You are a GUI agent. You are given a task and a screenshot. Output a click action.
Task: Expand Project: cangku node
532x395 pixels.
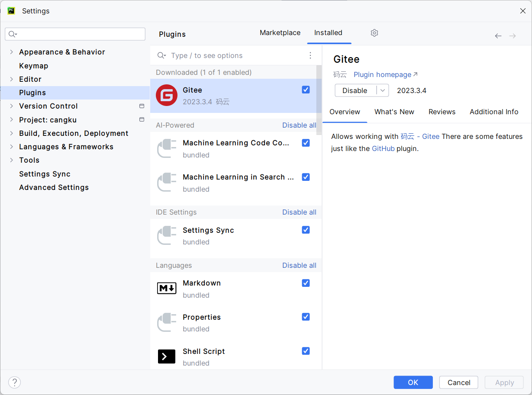pyautogui.click(x=12, y=120)
